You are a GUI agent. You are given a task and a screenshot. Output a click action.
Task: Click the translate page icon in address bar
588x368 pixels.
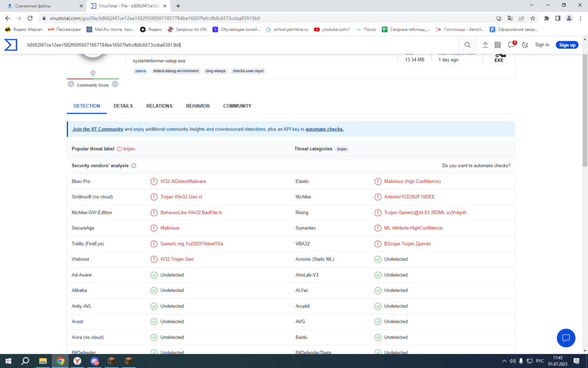[510, 18]
